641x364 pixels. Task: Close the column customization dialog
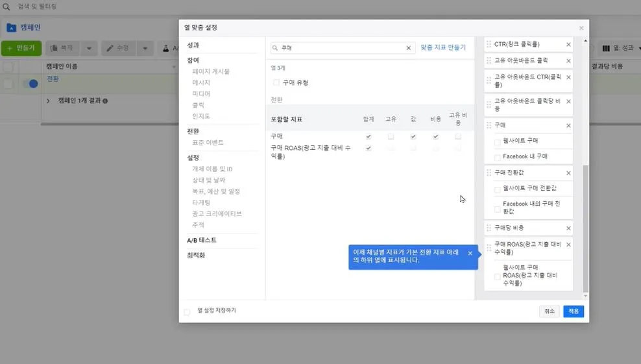pos(581,28)
